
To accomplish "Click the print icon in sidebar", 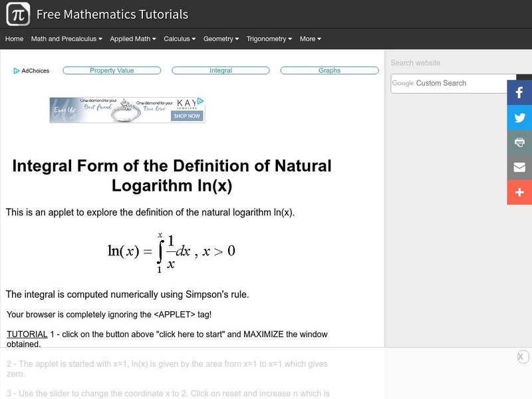I will 519,142.
